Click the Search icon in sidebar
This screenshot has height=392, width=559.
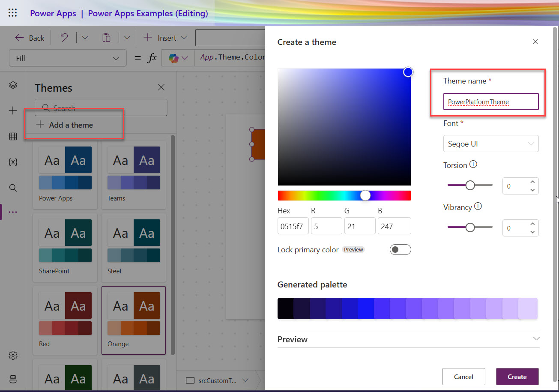coord(13,188)
